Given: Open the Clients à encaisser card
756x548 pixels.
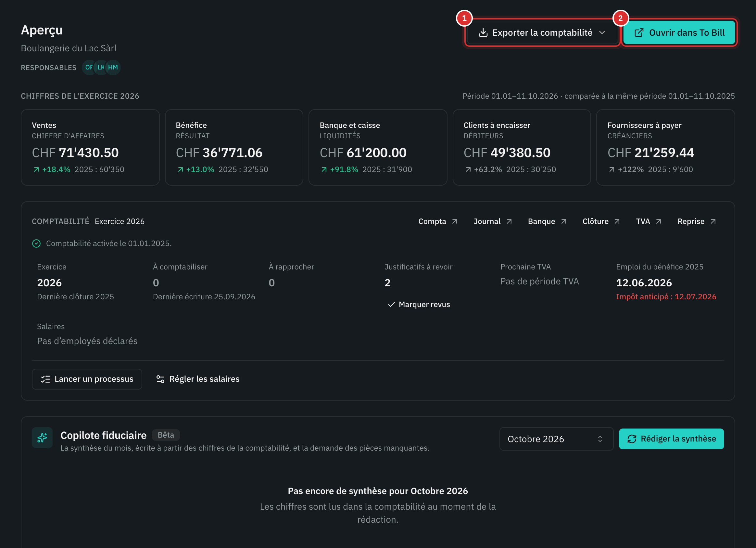Looking at the screenshot, I should (x=522, y=147).
